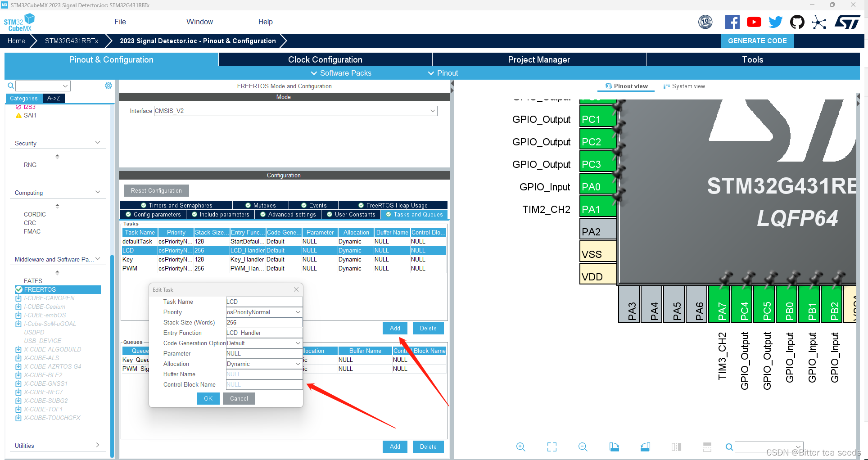Click the GENERATE CODE button
868x460 pixels.
click(x=757, y=41)
